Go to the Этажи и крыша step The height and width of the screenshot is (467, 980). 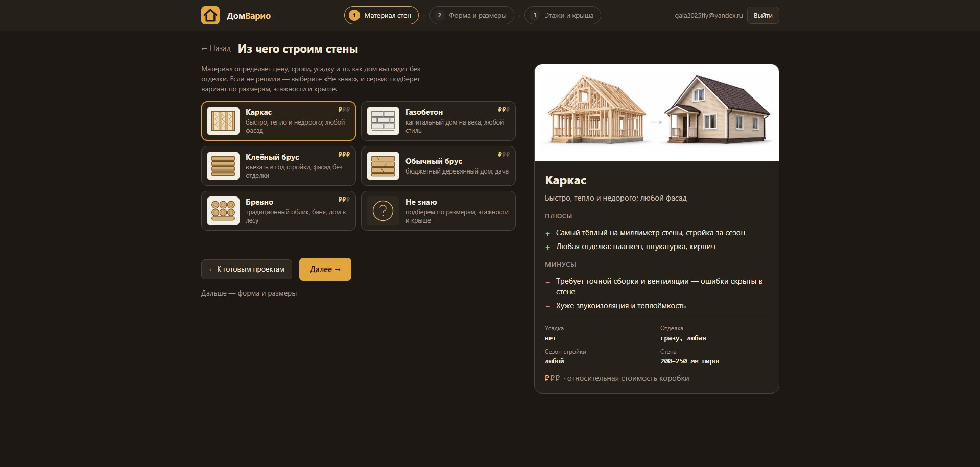tap(563, 15)
